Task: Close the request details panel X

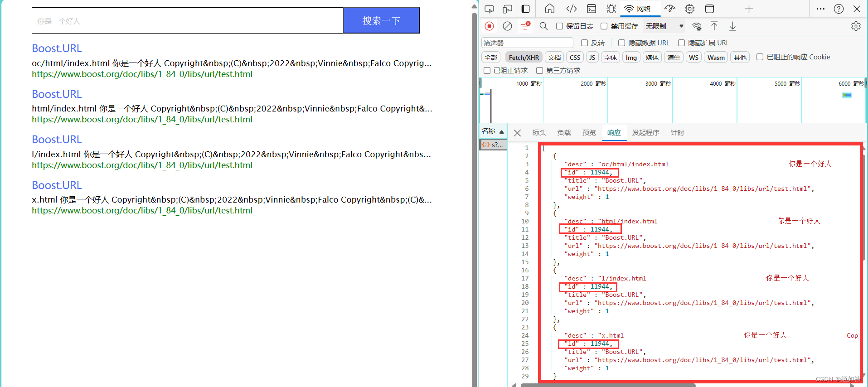Action: coord(517,133)
